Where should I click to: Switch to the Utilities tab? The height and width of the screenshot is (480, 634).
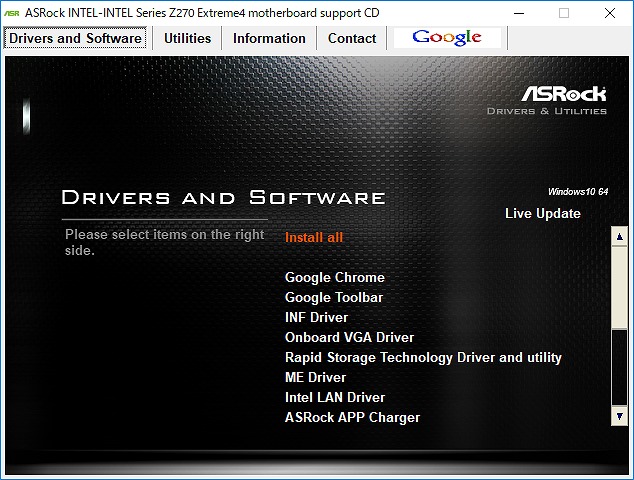[187, 38]
